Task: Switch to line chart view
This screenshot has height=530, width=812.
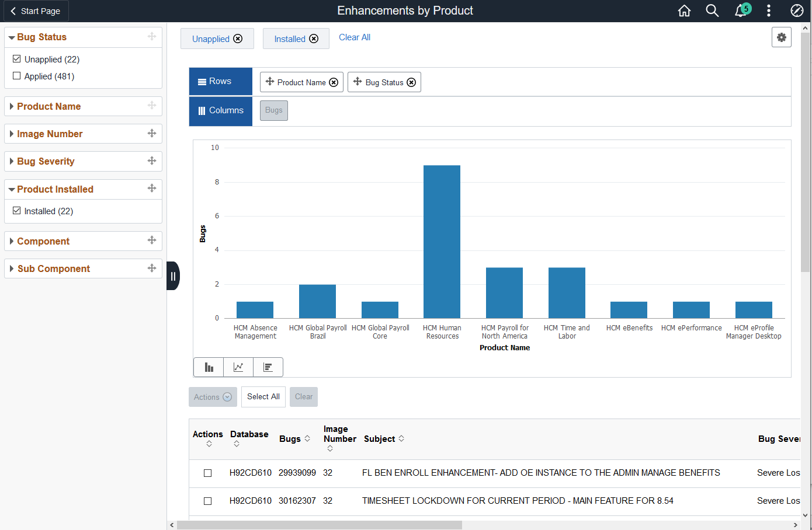Action: point(238,367)
